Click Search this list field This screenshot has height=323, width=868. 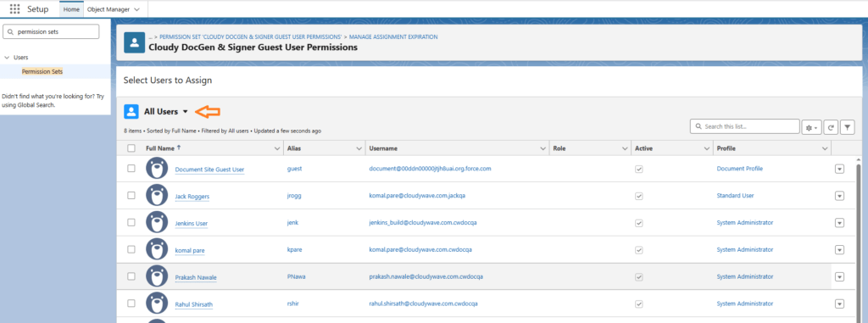744,126
